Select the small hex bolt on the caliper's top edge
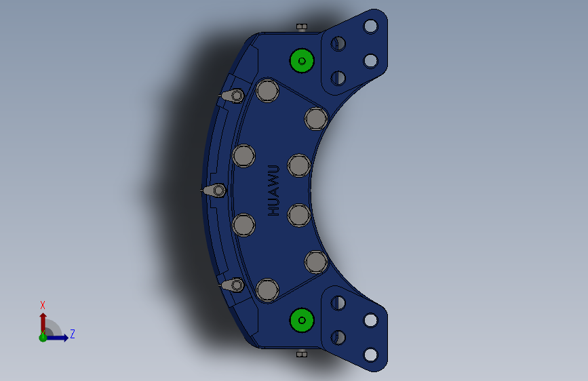588x381 pixels. point(302,27)
